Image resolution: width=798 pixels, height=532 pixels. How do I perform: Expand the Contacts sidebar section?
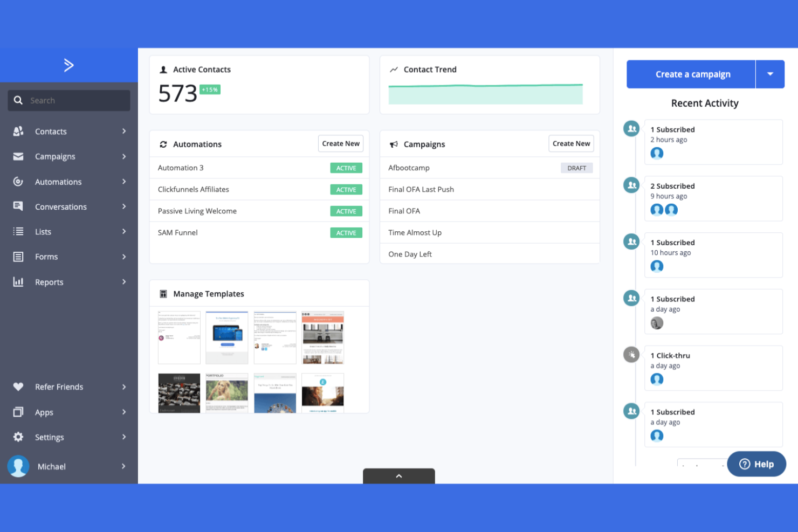tap(124, 131)
